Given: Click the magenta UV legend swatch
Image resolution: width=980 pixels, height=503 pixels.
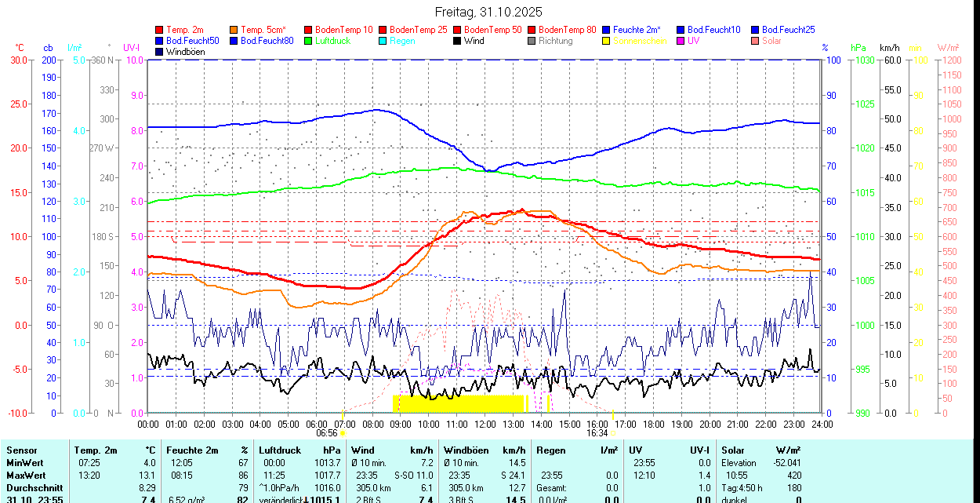Looking at the screenshot, I should pyautogui.click(x=681, y=41).
